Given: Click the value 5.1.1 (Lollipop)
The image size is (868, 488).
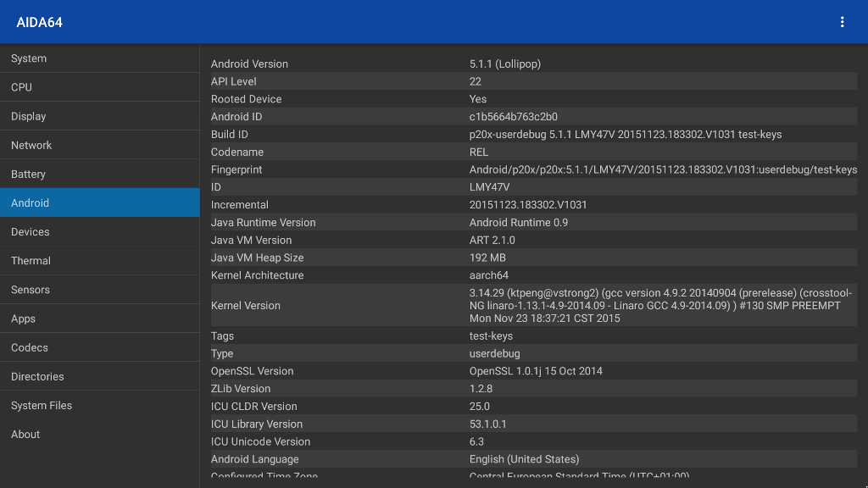Looking at the screenshot, I should click(505, 64).
